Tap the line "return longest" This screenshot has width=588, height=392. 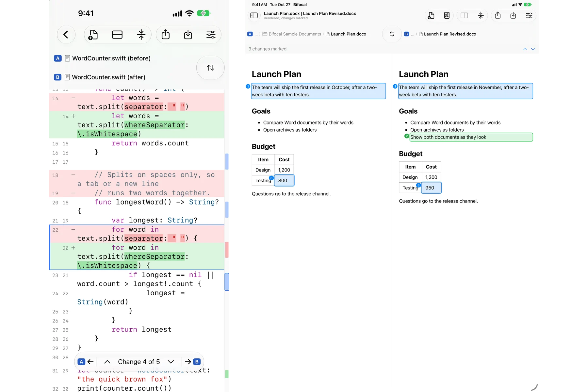coord(141,329)
